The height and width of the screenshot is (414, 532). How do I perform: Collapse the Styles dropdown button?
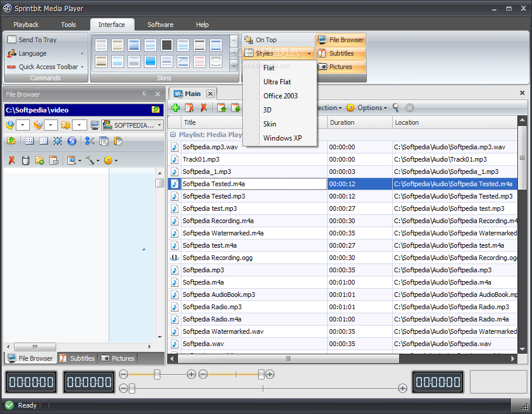click(279, 53)
